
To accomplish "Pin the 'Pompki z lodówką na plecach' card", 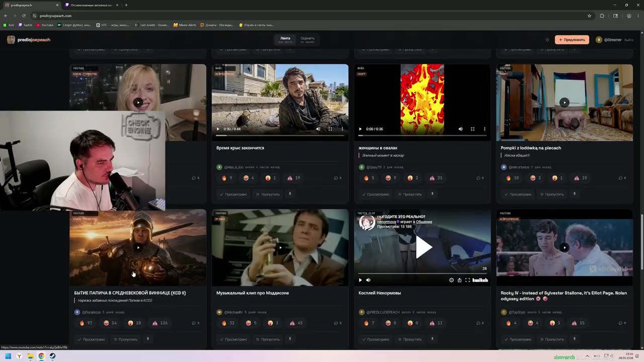I will coord(575,194).
